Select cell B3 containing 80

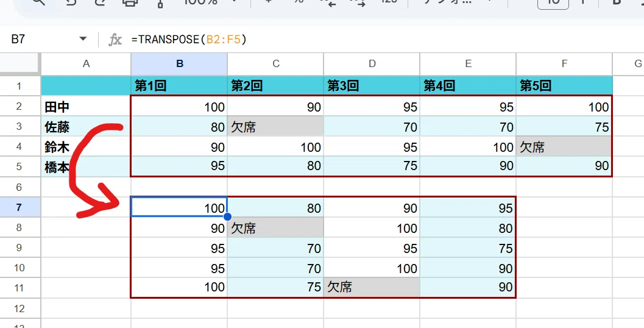click(179, 126)
